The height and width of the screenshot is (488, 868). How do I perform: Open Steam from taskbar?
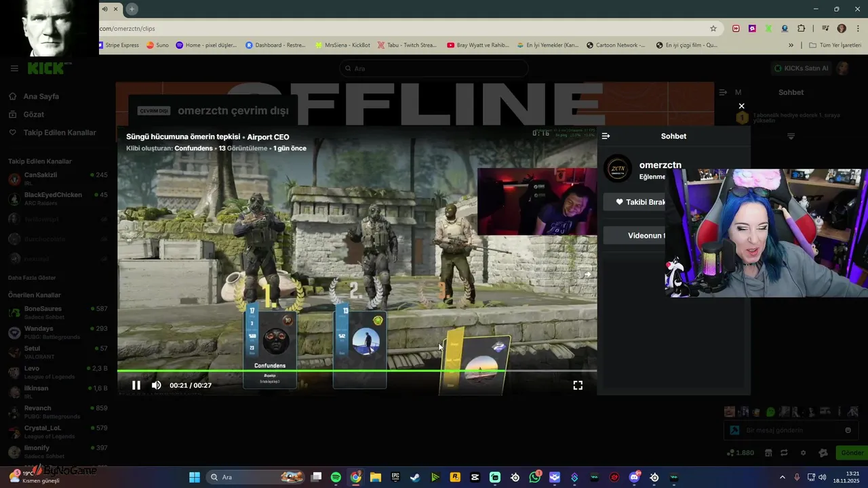(415, 477)
